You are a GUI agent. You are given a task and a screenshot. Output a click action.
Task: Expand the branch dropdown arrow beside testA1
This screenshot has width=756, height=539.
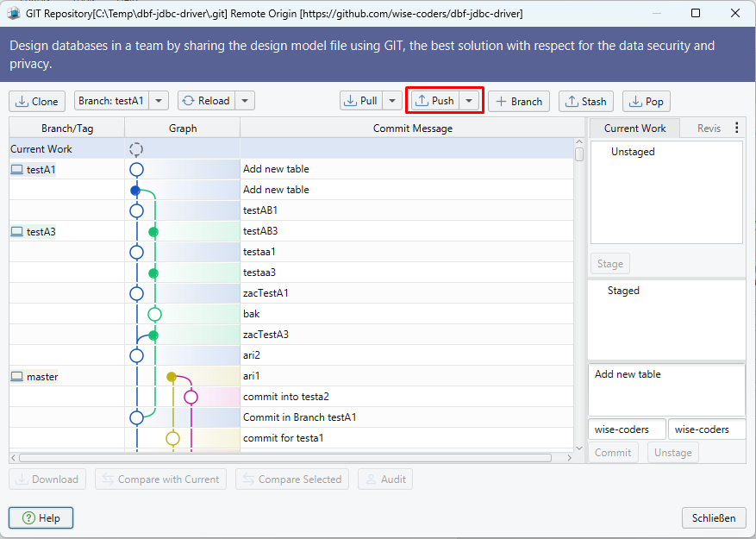[159, 101]
